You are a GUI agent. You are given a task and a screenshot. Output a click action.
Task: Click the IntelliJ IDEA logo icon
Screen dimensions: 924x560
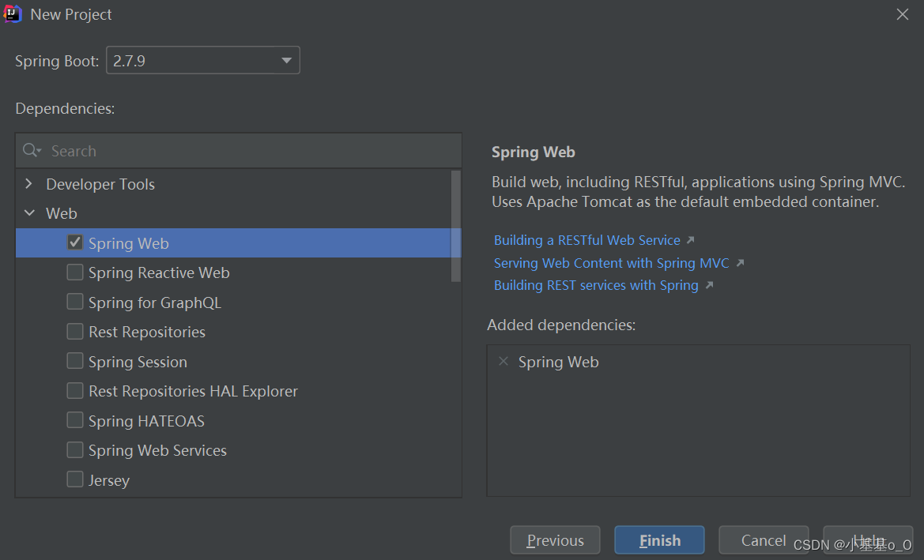[x=13, y=14]
